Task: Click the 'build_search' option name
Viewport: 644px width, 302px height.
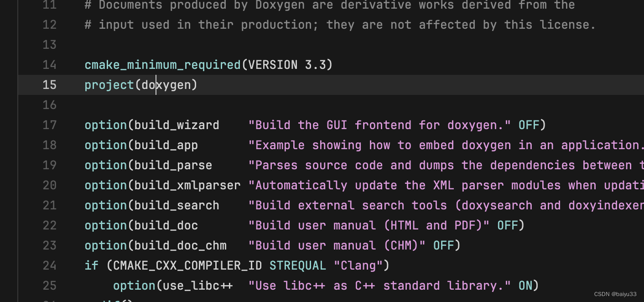Action: coord(177,205)
